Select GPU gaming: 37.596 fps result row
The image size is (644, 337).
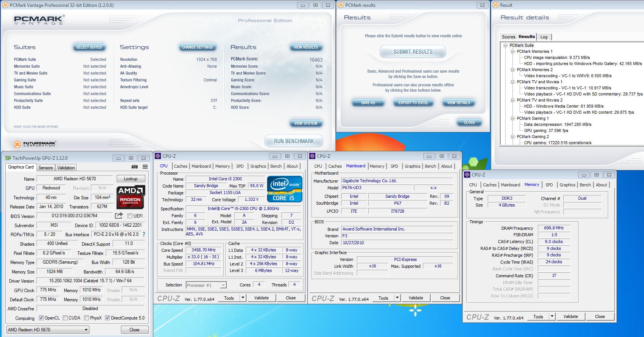546,130
